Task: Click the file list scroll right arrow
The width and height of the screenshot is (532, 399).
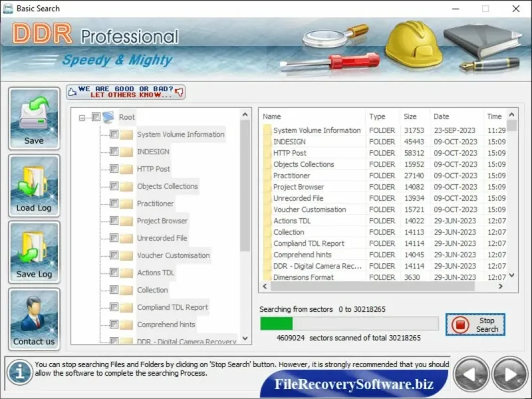Action: click(501, 287)
